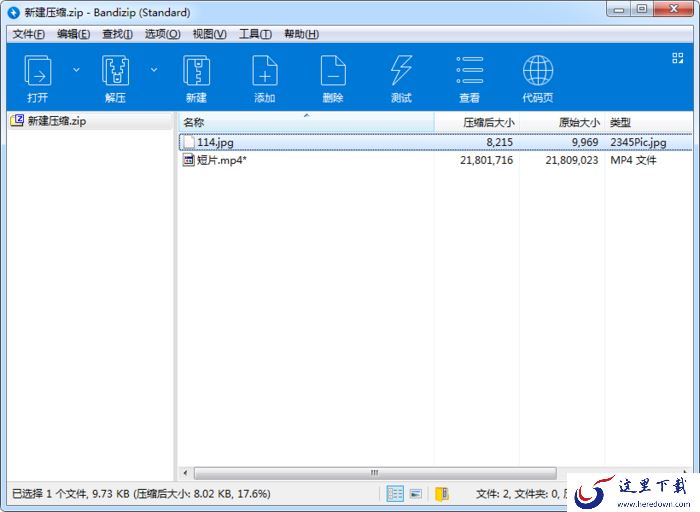Click original size value 9,969
700x512 pixels.
click(585, 142)
